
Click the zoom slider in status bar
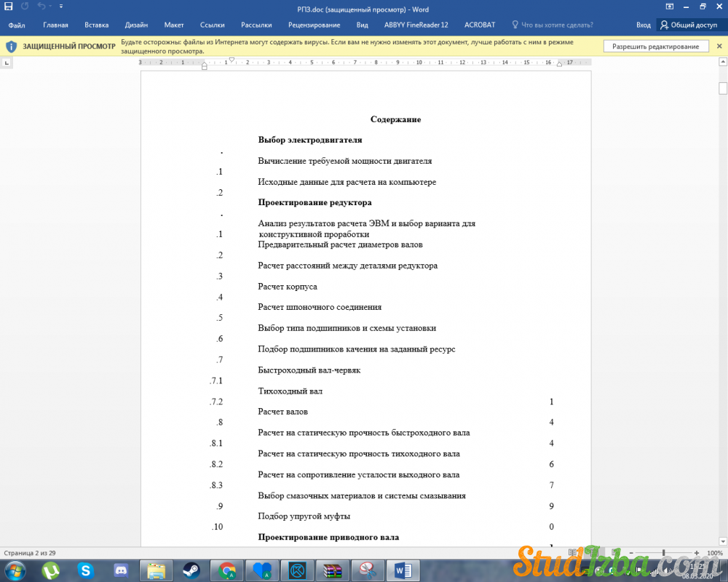point(663,553)
